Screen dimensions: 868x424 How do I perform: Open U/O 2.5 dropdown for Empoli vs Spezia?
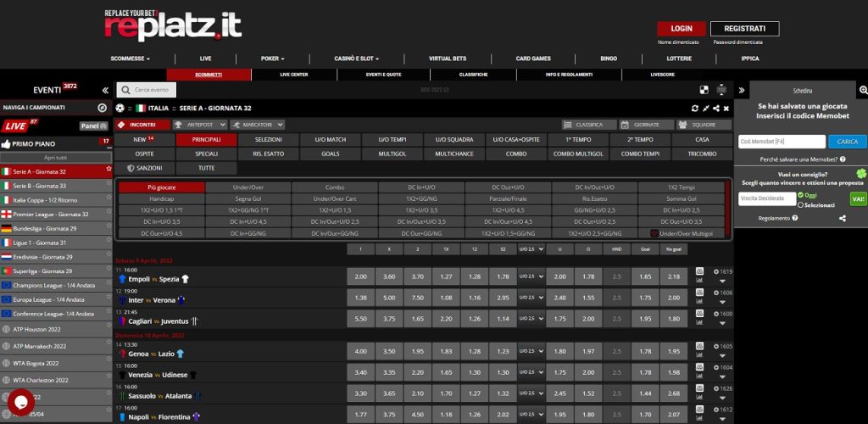531,276
